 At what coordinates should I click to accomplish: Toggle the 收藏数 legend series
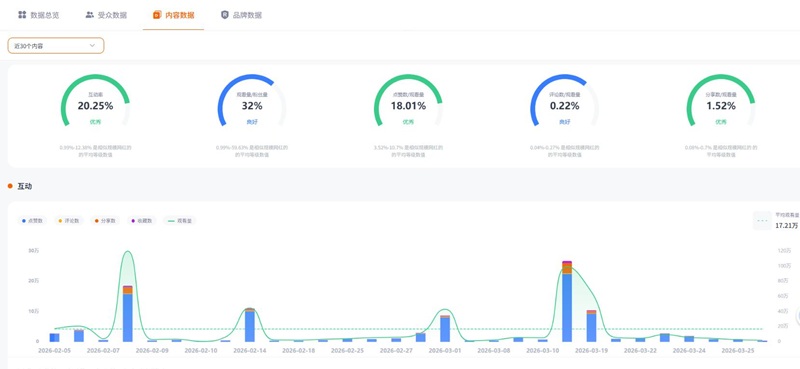tap(142, 221)
